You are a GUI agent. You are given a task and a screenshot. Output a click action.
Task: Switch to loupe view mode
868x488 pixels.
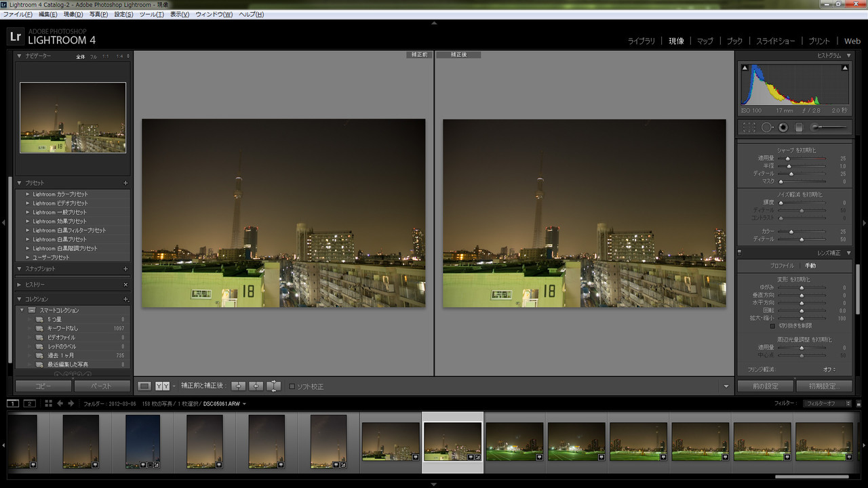tap(144, 386)
